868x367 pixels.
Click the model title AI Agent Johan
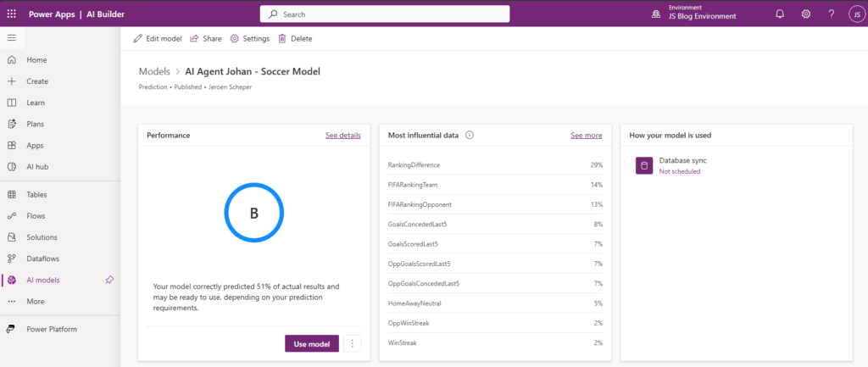(x=253, y=71)
